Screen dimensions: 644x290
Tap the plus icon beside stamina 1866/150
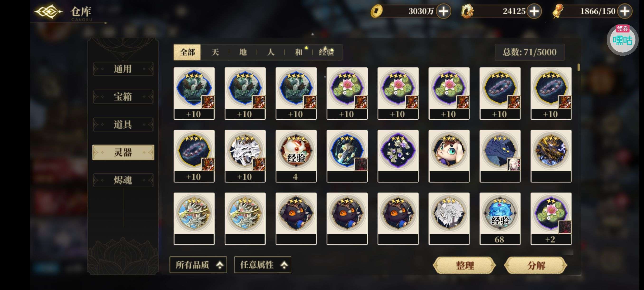click(x=625, y=11)
